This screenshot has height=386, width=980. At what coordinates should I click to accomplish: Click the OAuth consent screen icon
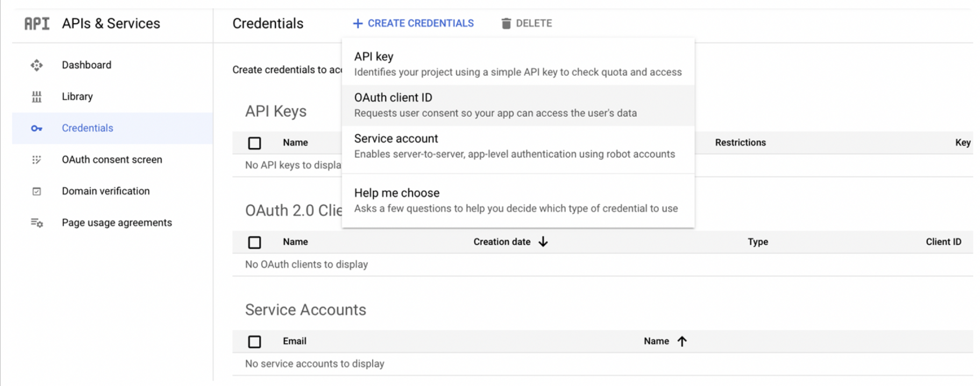[37, 160]
